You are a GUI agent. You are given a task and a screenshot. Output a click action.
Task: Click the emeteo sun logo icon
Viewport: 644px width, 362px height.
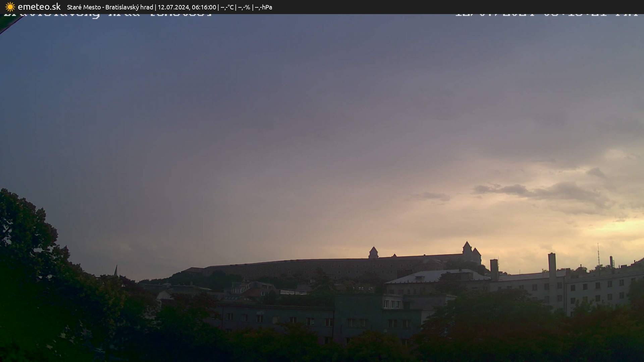[10, 7]
